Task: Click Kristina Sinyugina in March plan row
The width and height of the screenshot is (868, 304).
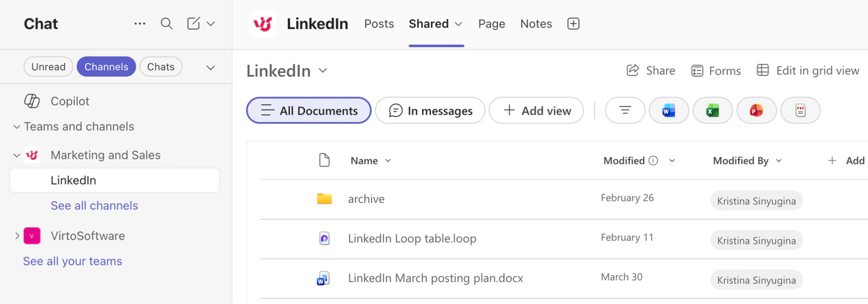Action: [x=756, y=280]
